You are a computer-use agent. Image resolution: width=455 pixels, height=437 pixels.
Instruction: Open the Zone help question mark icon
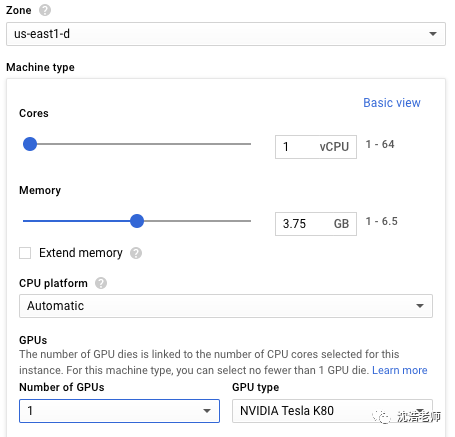45,10
